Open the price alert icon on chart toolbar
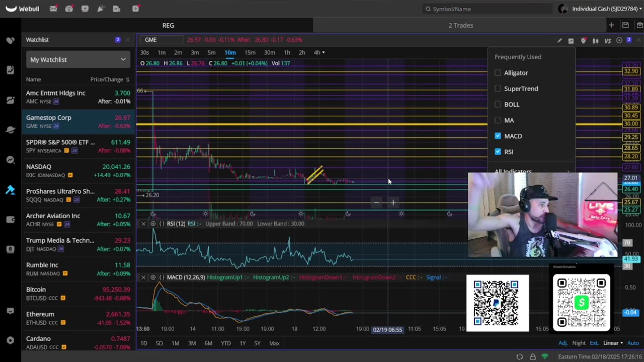This screenshot has height=362, width=644. pyautogui.click(x=583, y=40)
